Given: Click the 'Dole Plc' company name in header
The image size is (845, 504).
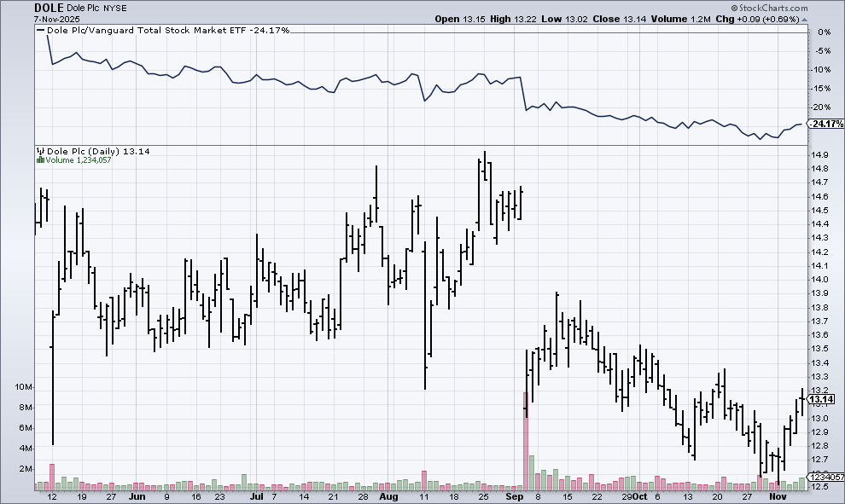Looking at the screenshot, I should pos(83,9).
